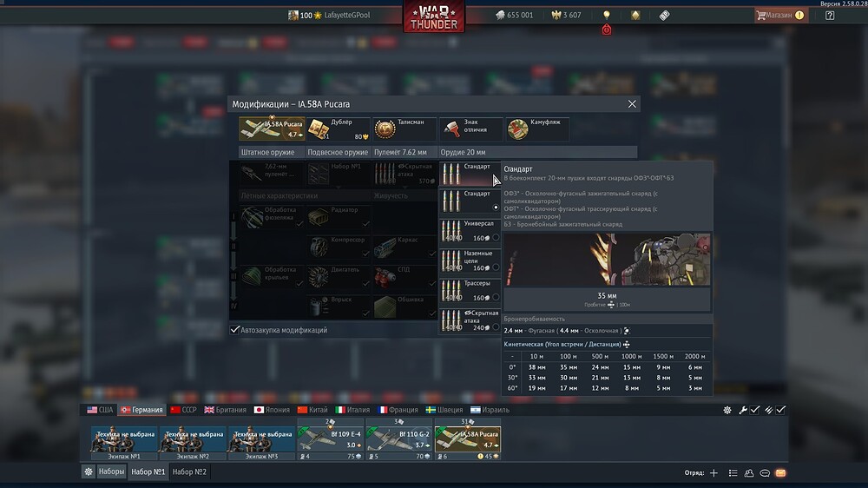Open the contacts people icon
The image size is (868, 488).
click(749, 473)
